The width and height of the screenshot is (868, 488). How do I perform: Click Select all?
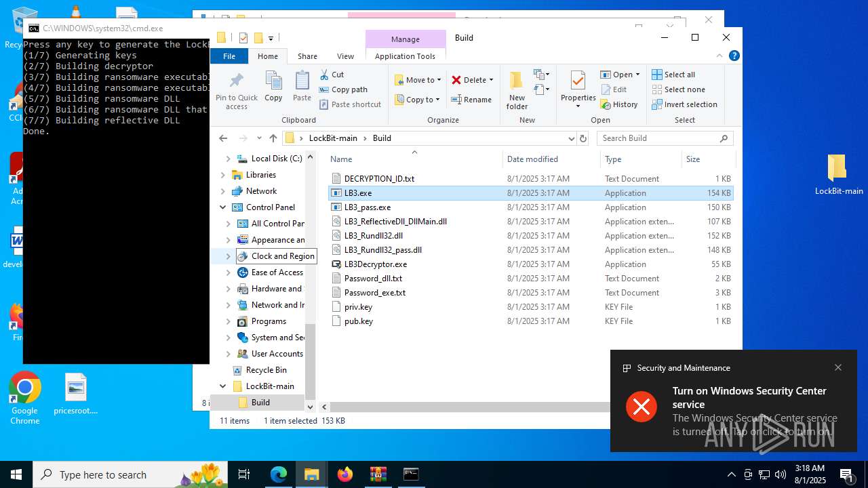pos(673,75)
